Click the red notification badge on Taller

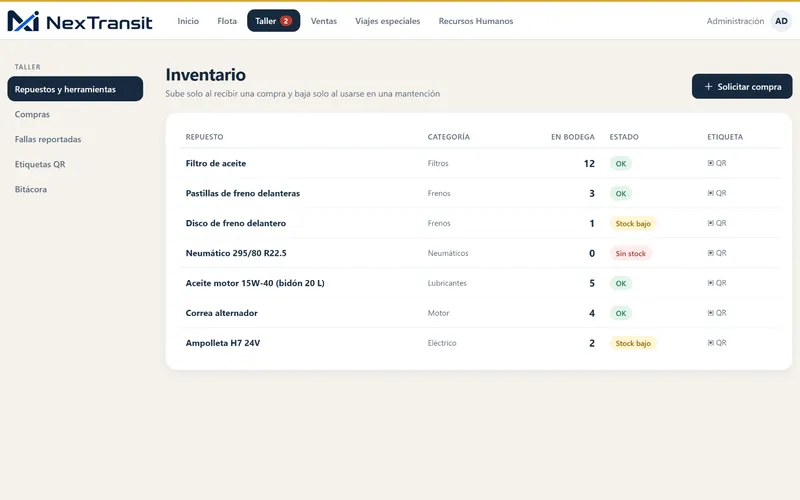[286, 21]
